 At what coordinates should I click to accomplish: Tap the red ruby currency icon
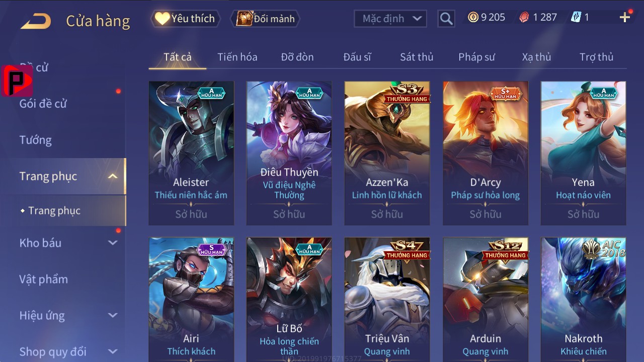click(x=524, y=17)
